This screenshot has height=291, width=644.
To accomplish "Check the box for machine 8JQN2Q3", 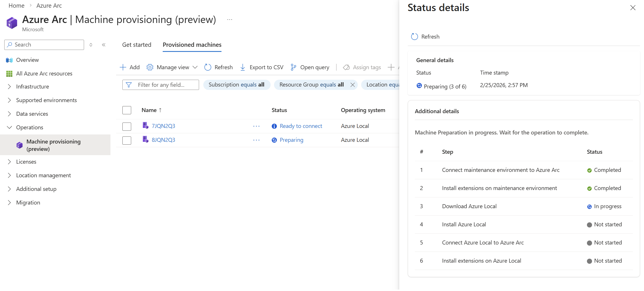I will point(127,140).
